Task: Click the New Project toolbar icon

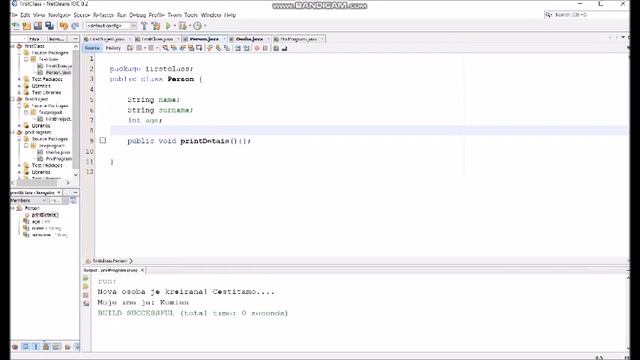Action: (27, 26)
